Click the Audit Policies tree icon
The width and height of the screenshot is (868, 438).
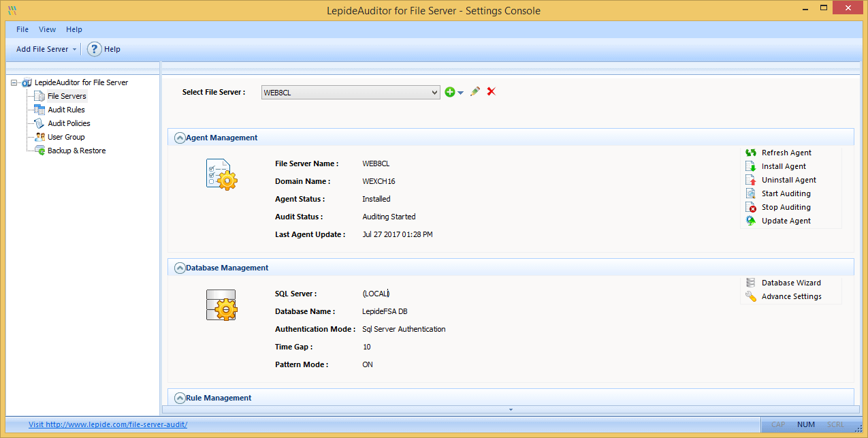click(39, 123)
